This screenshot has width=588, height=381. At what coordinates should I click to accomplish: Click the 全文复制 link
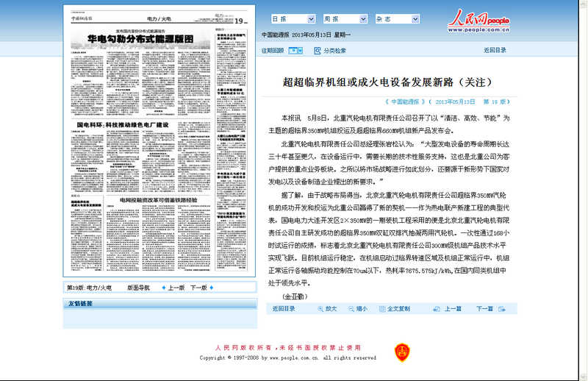point(398,309)
